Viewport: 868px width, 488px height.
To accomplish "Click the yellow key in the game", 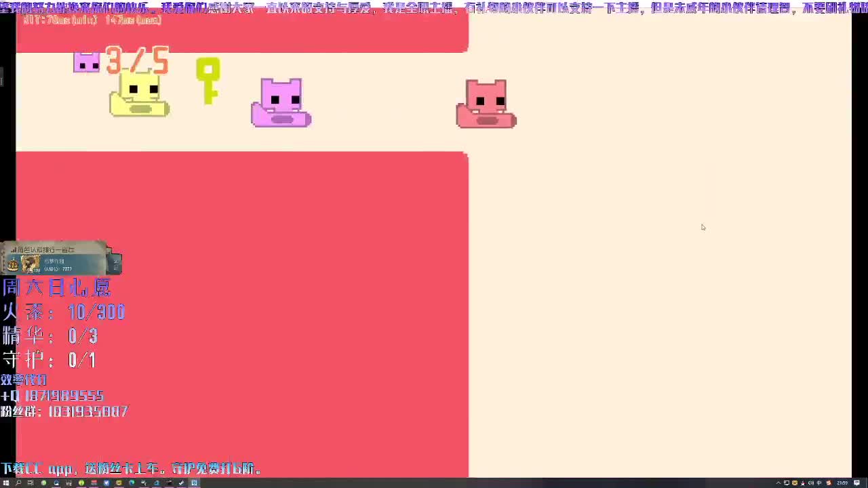I will tap(208, 81).
